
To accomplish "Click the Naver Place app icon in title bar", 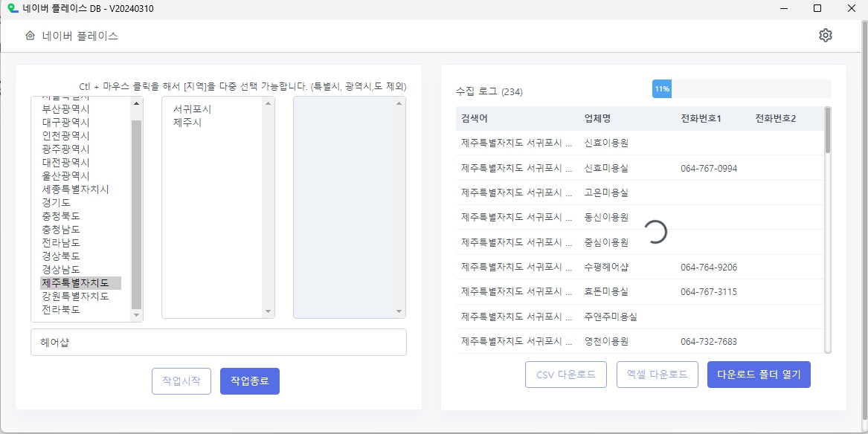I will pos(12,8).
